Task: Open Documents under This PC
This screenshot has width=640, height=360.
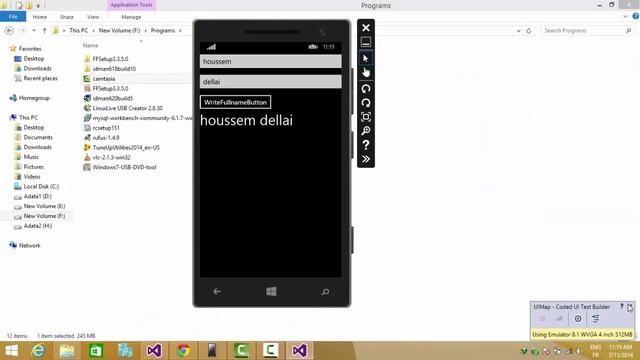Action: [x=38, y=138]
